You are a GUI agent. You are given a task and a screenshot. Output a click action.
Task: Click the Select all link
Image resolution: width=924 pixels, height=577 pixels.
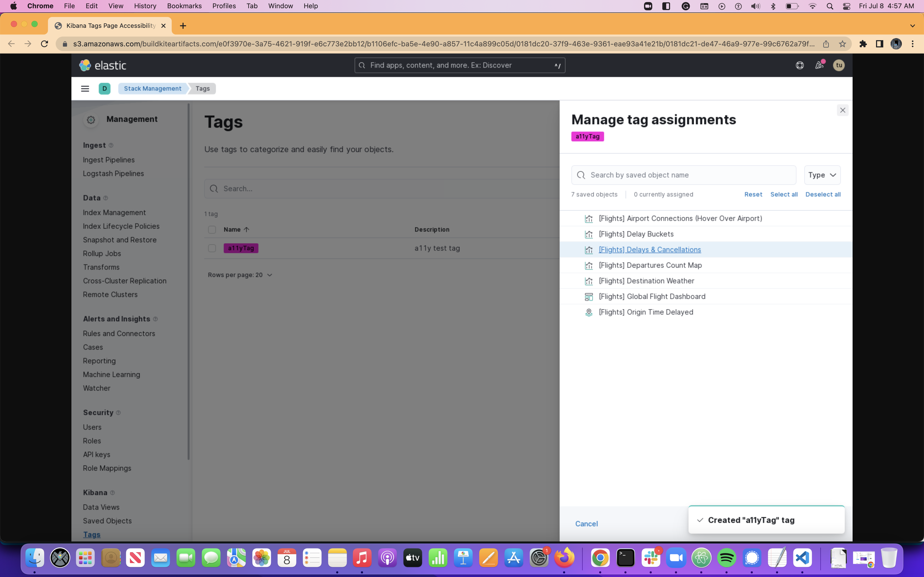tap(783, 194)
